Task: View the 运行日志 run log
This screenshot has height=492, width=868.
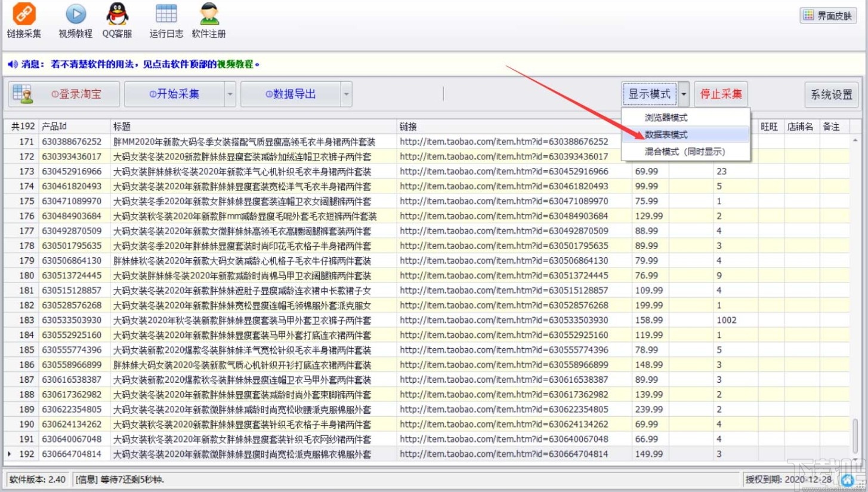Action: 165,20
